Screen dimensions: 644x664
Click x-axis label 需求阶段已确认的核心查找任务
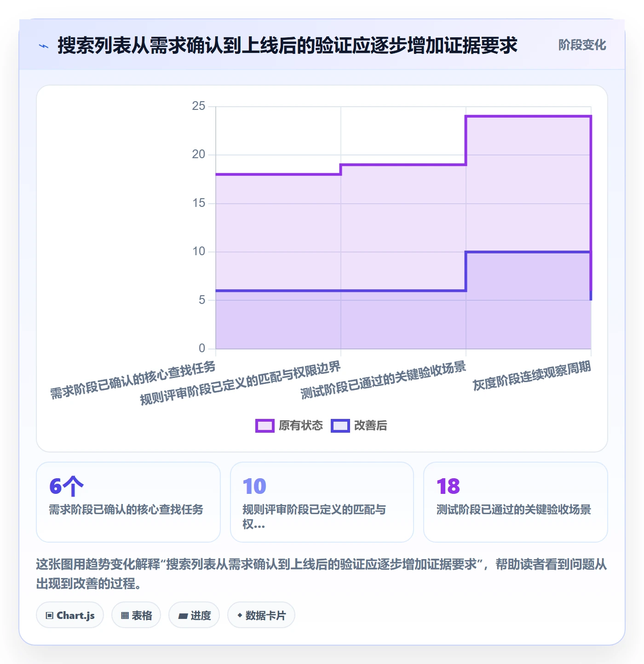point(133,380)
